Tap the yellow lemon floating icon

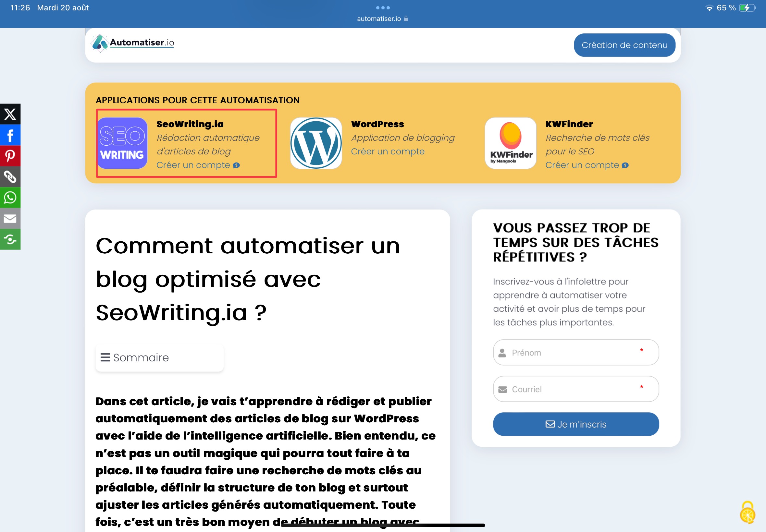pyautogui.click(x=747, y=512)
